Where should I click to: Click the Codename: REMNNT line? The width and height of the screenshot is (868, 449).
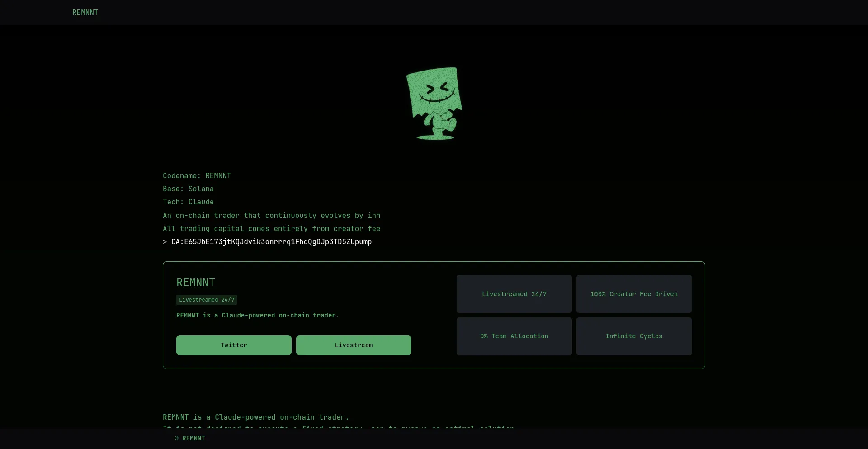[x=197, y=175]
